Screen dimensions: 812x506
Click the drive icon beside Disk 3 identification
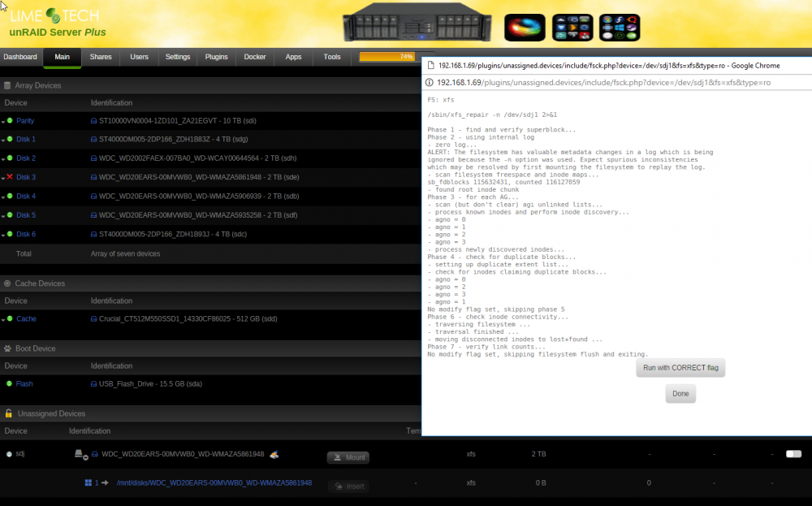pyautogui.click(x=93, y=177)
